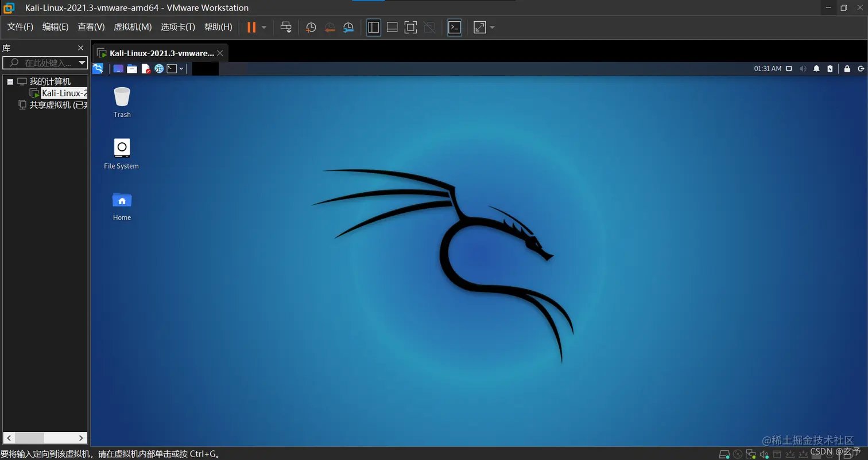Open the stretch display dropdown arrow
Image resolution: width=868 pixels, height=460 pixels.
point(493,27)
